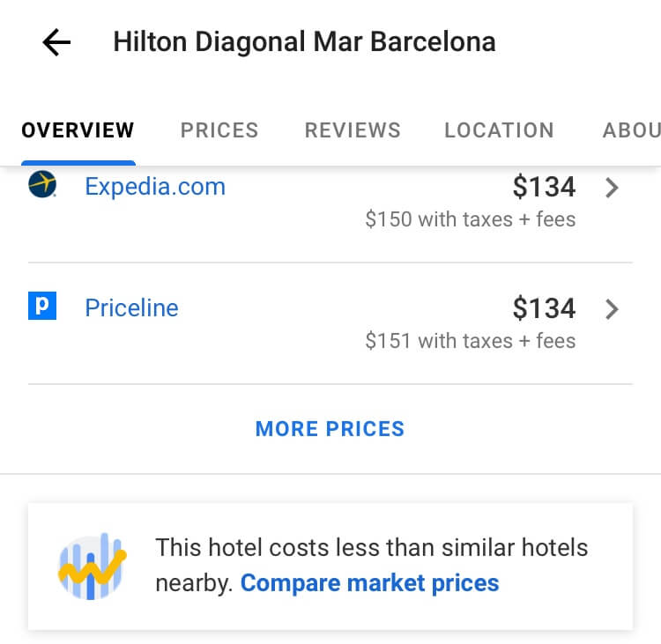Click the Priceline logo icon
Viewport: 661px width, 644px height.
coord(42,307)
